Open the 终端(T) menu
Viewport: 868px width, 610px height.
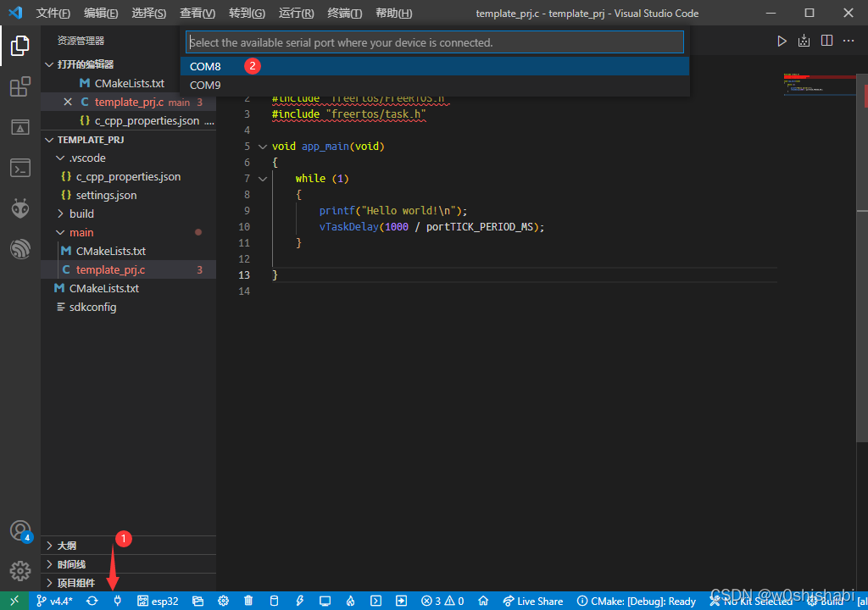click(344, 13)
